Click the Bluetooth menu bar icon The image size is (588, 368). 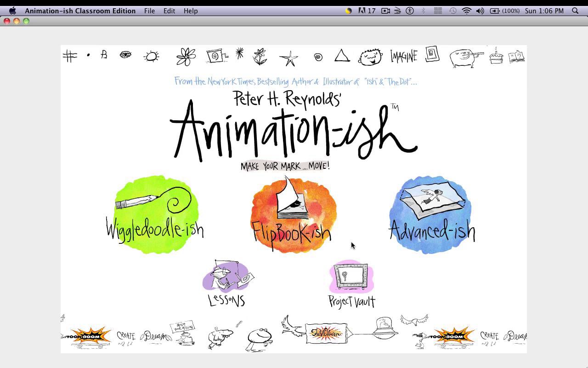[423, 11]
